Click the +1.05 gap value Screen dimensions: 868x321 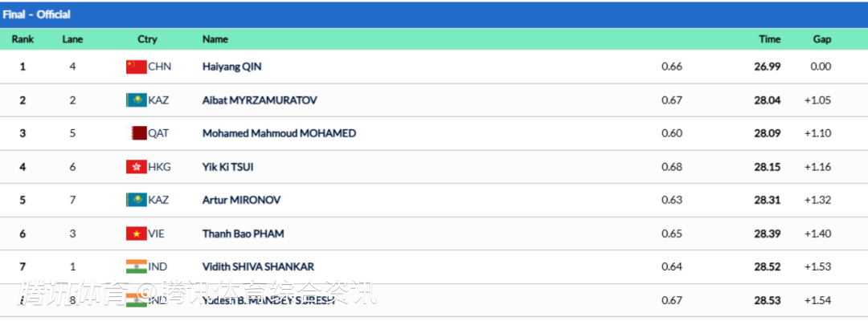coord(817,100)
